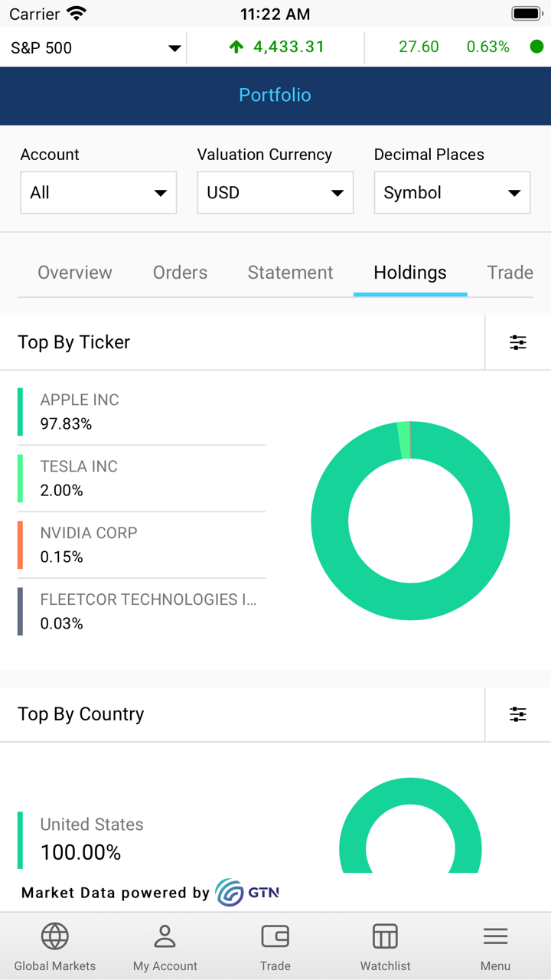Tap the My Account person icon

(165, 936)
